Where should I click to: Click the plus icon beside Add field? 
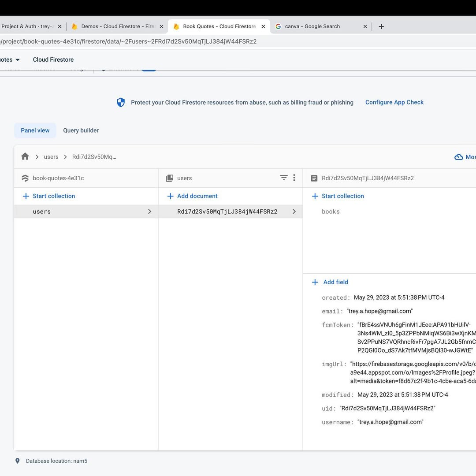coord(315,282)
